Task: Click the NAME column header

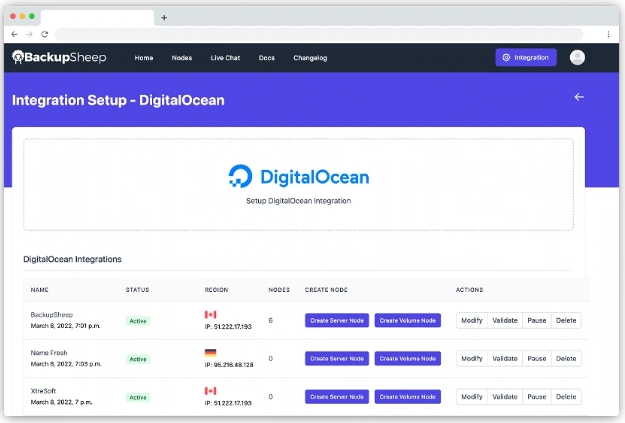Action: point(39,290)
